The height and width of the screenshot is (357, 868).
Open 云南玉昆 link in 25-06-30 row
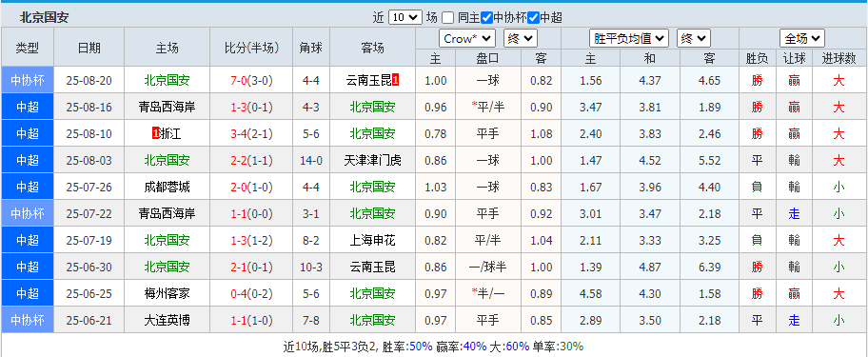(x=372, y=267)
